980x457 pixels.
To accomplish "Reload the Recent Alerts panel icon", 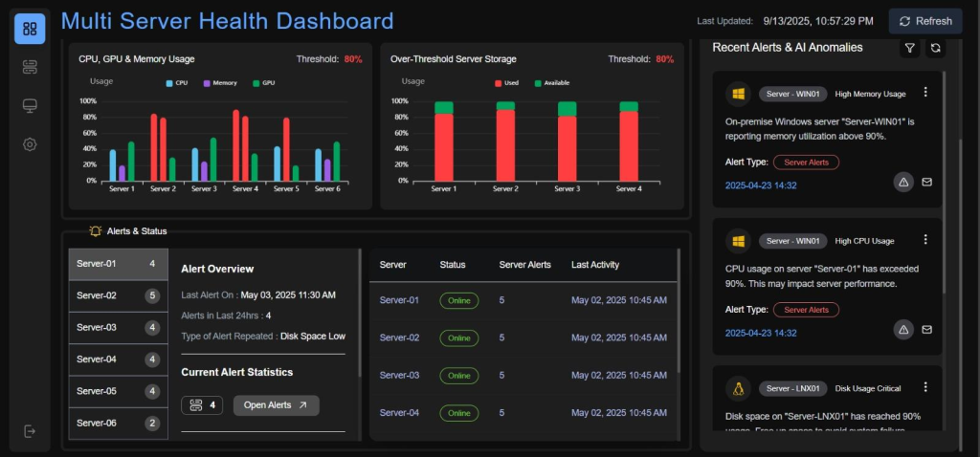I will pyautogui.click(x=936, y=48).
